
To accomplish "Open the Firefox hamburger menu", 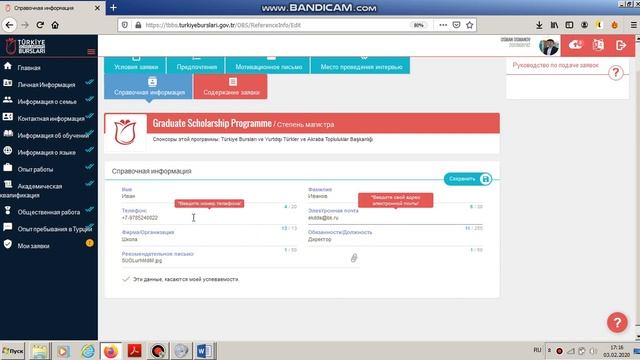I will tap(633, 25).
